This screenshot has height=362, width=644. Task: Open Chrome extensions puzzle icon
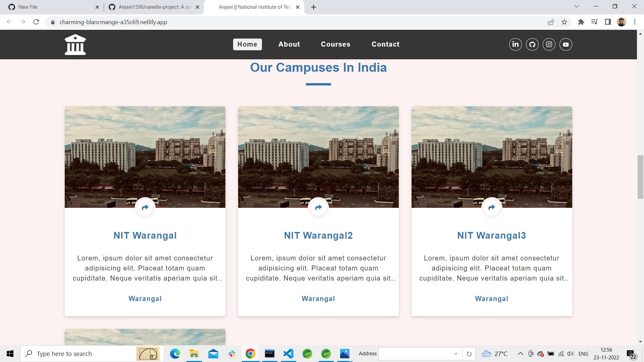(581, 22)
